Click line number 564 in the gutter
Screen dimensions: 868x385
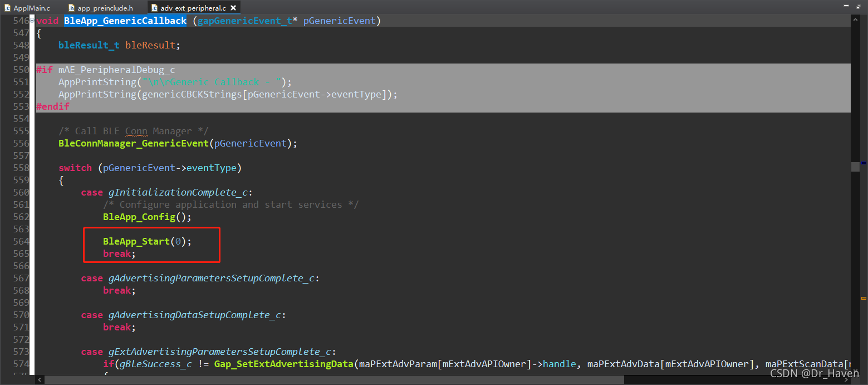click(21, 241)
